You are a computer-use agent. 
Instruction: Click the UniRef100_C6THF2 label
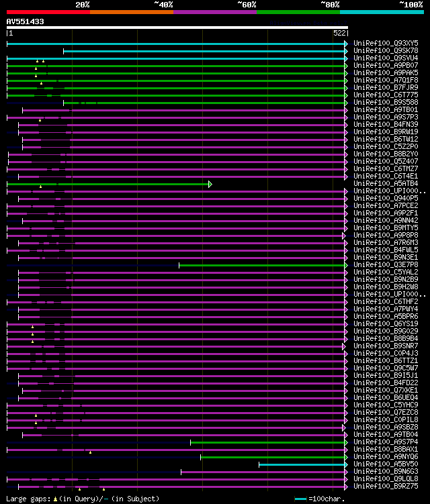(x=386, y=302)
